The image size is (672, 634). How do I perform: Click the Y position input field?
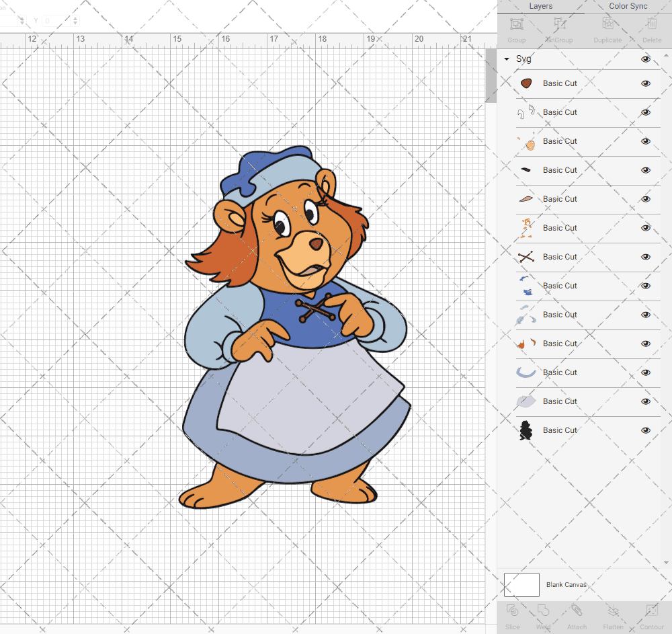(56, 20)
